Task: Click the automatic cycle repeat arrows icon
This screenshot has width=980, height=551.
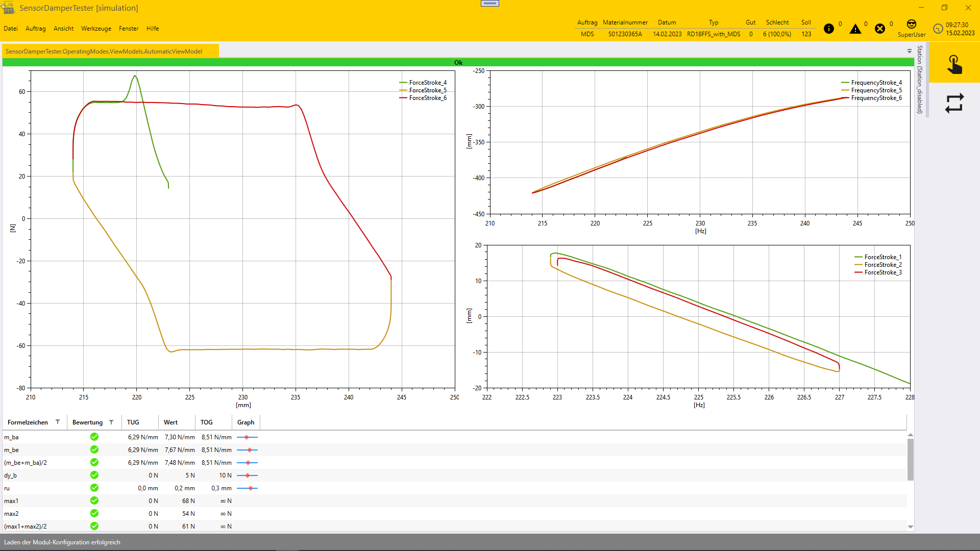Action: point(954,103)
